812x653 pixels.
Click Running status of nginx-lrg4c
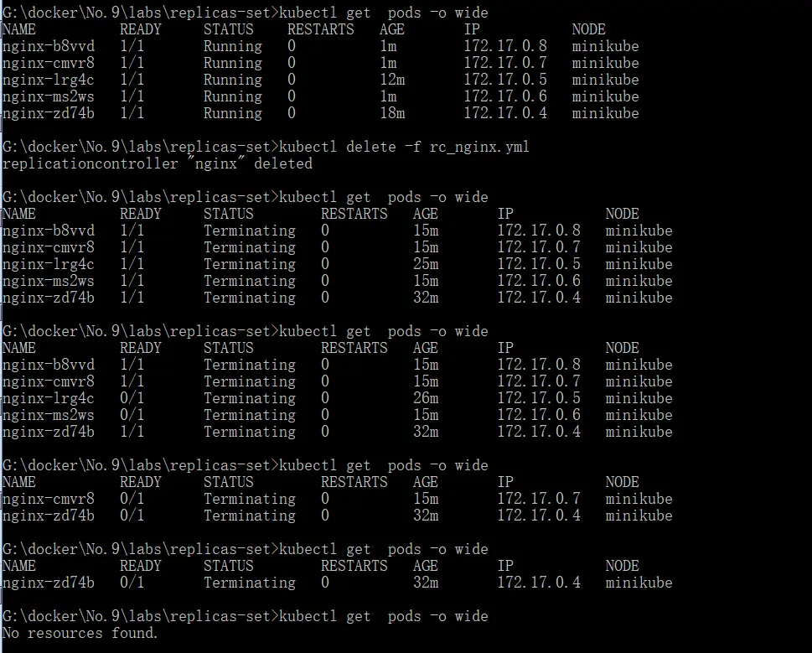coord(232,80)
